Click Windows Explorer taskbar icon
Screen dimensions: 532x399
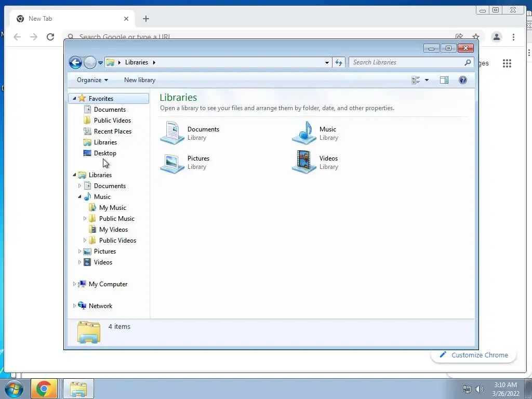(78, 389)
